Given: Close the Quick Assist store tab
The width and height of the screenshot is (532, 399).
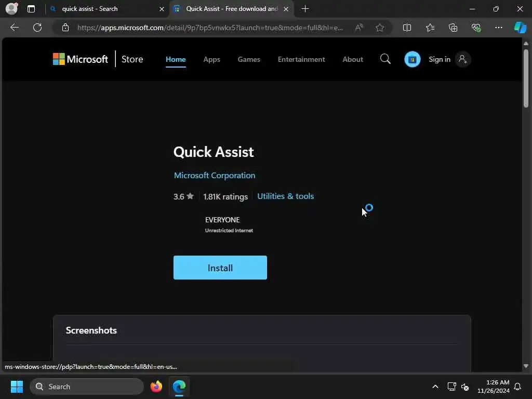Looking at the screenshot, I should pyautogui.click(x=286, y=9).
